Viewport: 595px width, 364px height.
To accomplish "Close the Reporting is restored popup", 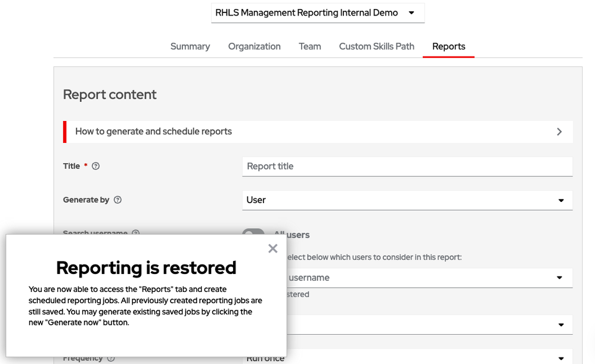I will point(272,248).
